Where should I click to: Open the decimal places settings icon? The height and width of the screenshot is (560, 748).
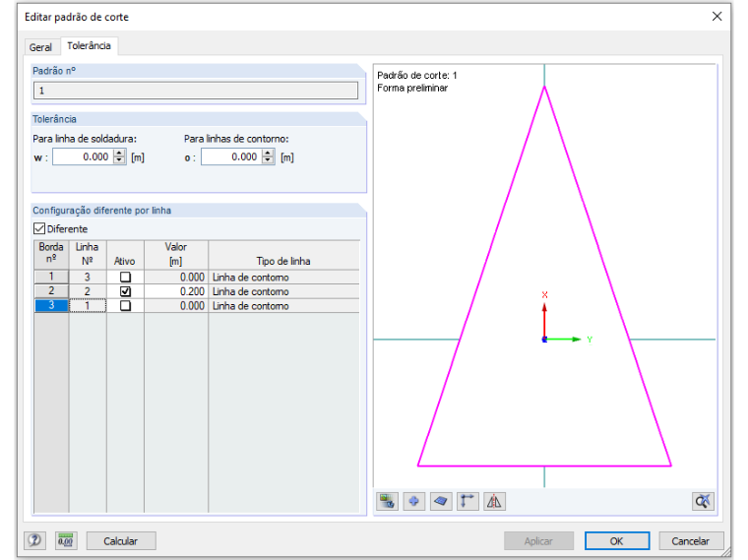[66, 540]
